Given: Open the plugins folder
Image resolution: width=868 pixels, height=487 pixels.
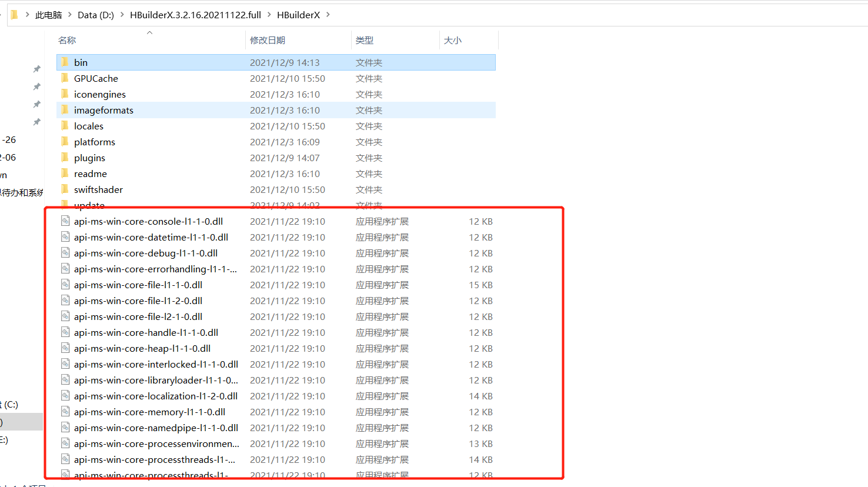Looking at the screenshot, I should pos(89,157).
